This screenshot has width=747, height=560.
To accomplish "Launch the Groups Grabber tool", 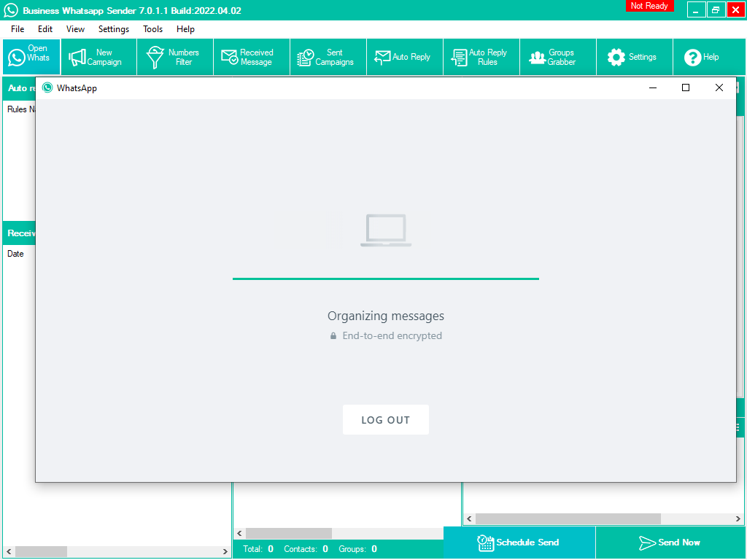I will pos(558,57).
